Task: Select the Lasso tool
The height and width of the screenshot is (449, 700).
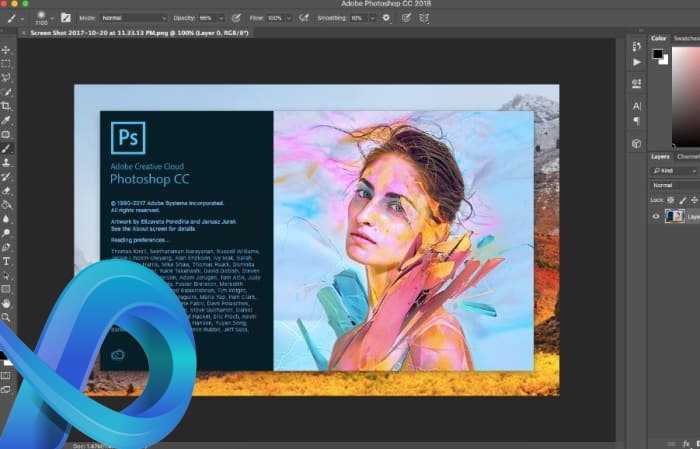Action: [6, 78]
